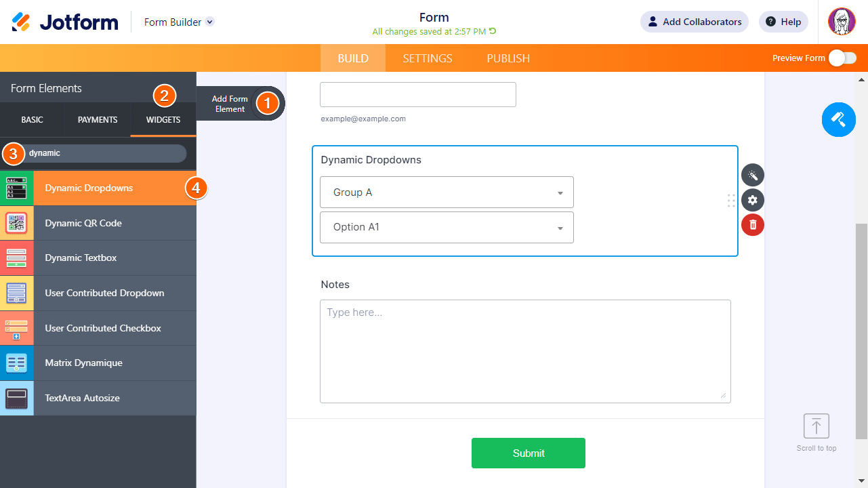868x488 pixels.
Task: Open Dynamic Dropdowns properties gear
Action: 753,200
